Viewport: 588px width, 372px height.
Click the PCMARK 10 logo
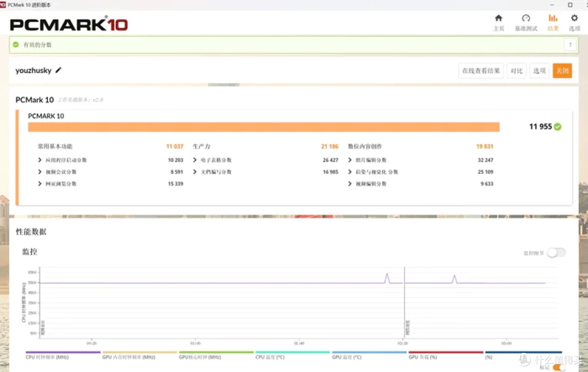point(69,25)
